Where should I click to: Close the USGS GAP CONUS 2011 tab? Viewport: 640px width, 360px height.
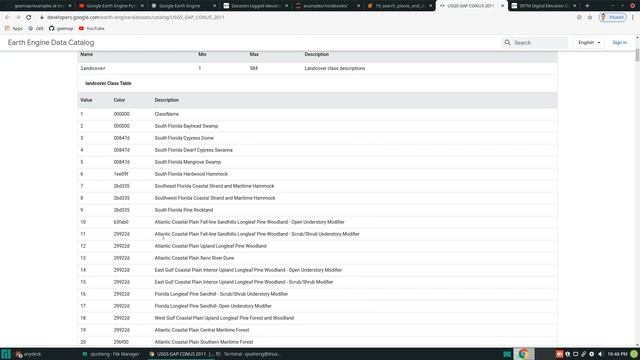(x=502, y=6)
